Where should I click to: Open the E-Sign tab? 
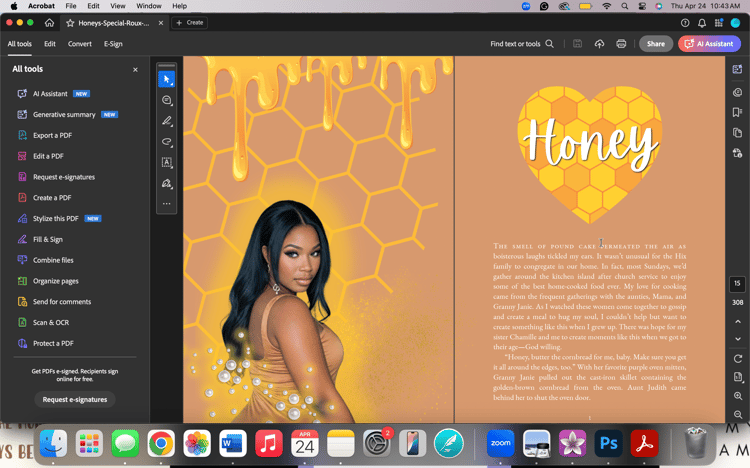click(113, 44)
